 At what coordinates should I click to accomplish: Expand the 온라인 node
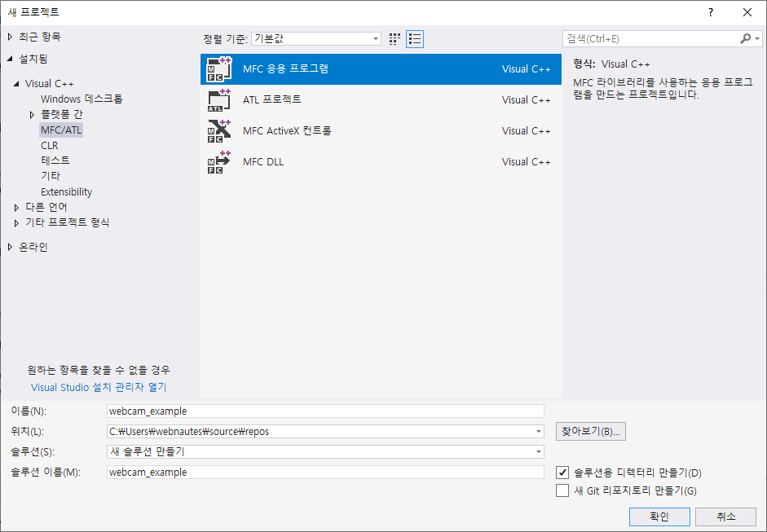(11, 248)
